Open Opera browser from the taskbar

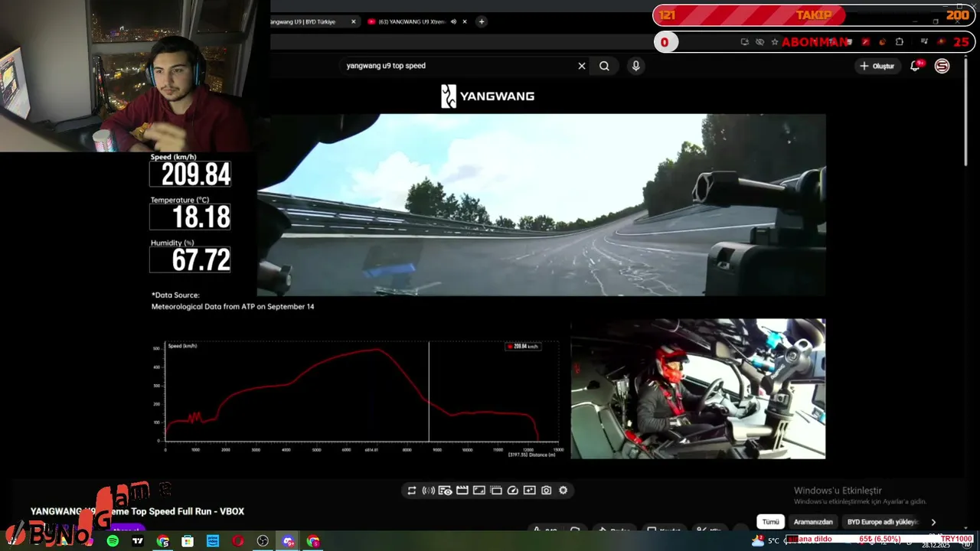(238, 541)
